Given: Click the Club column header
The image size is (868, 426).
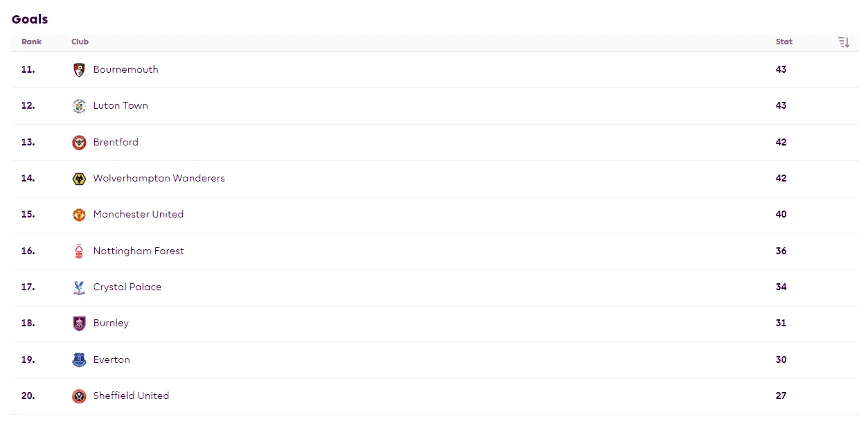Looking at the screenshot, I should tap(80, 42).
